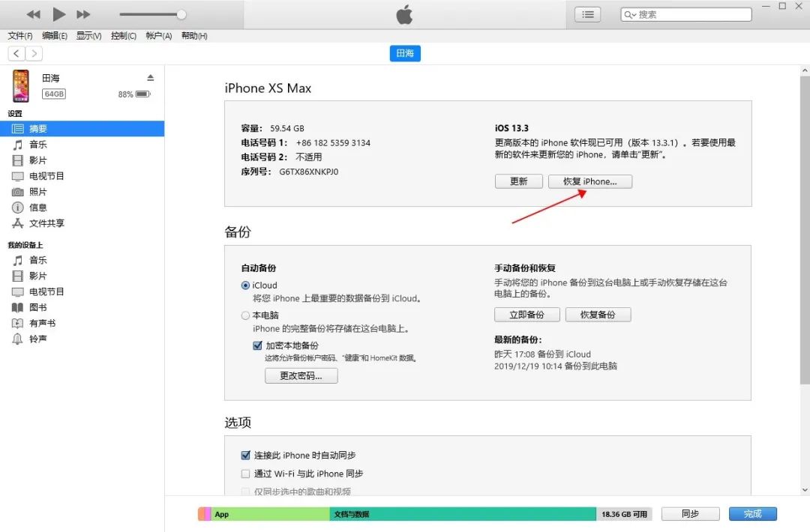Screen dimensions: 810x532
Task: Open the 控制(C) menu
Action: tap(124, 36)
